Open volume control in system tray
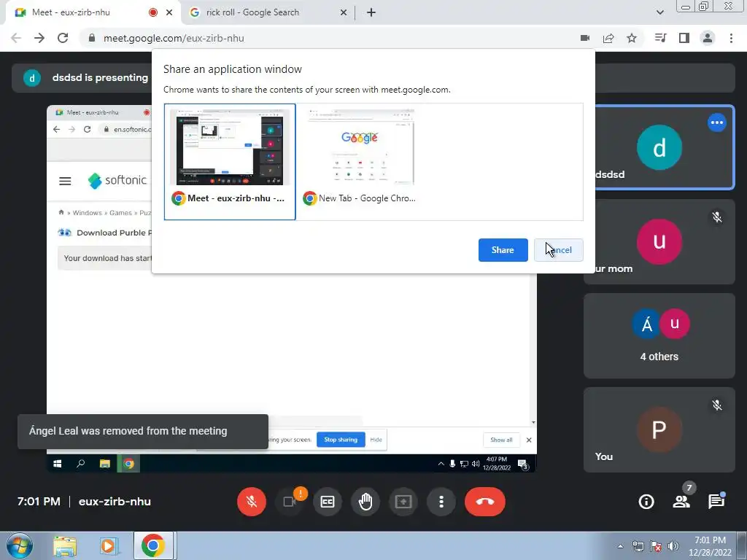Image resolution: width=747 pixels, height=560 pixels. [x=673, y=546]
